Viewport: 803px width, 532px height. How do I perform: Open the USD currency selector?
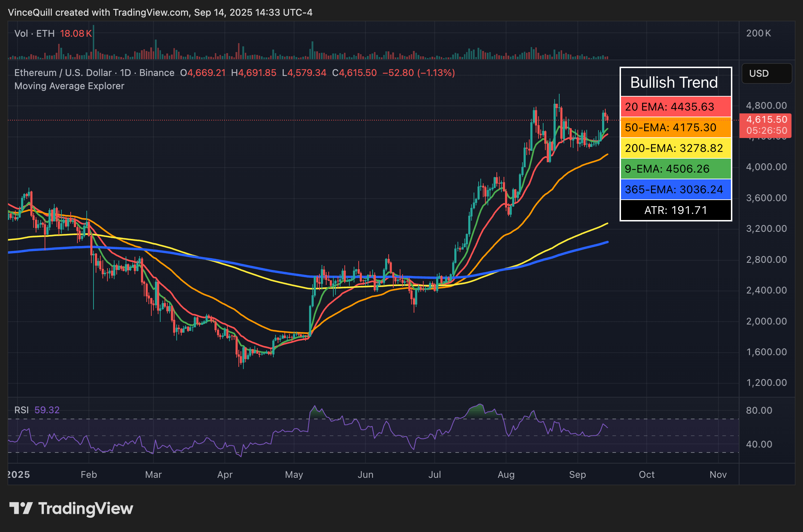[766, 73]
